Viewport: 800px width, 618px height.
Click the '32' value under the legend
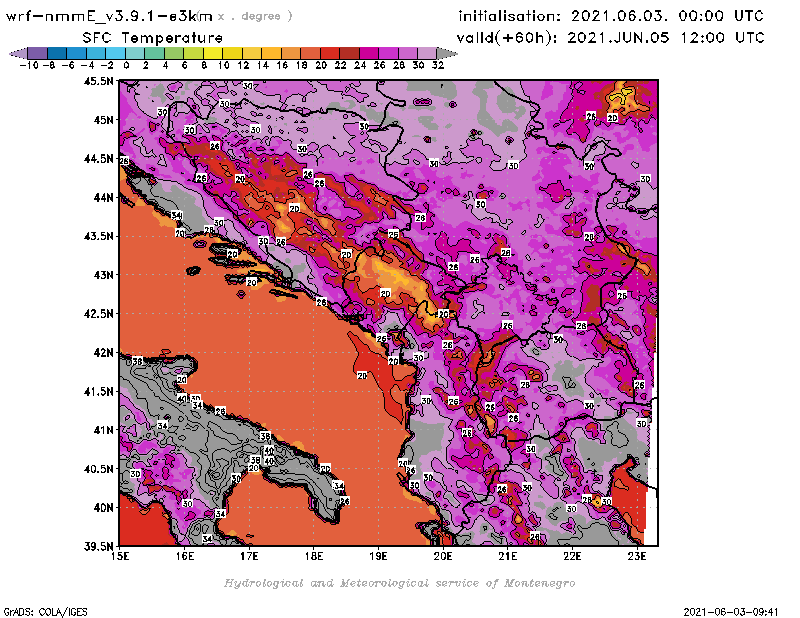438,65
